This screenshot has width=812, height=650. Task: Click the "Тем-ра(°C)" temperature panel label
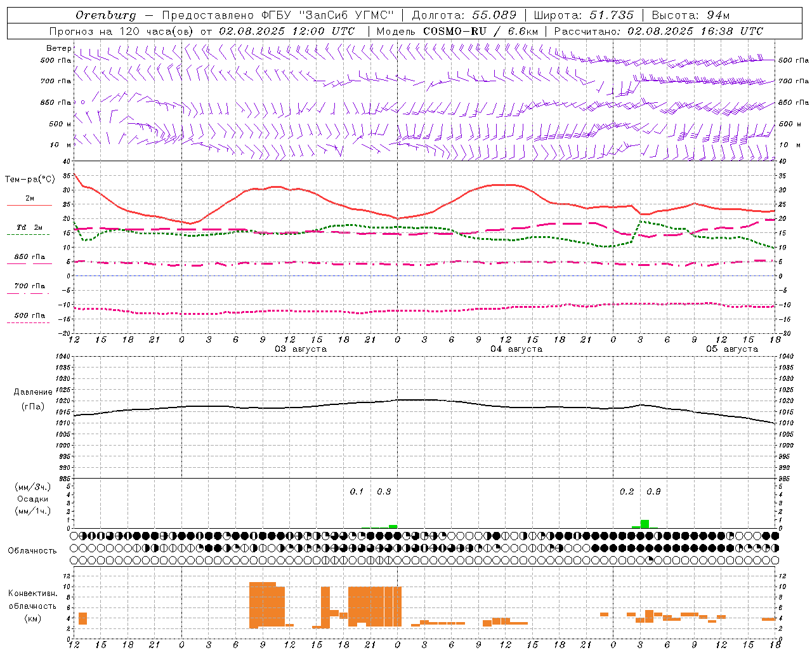tap(30, 180)
